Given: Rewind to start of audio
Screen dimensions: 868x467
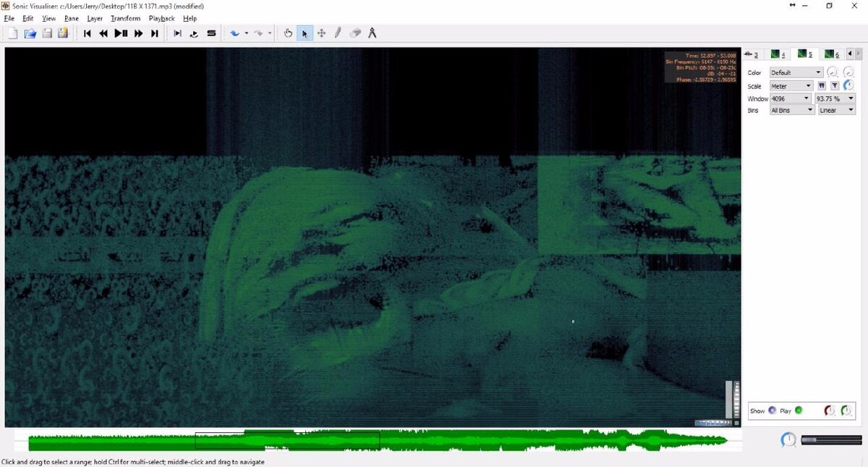Looking at the screenshot, I should (x=88, y=33).
